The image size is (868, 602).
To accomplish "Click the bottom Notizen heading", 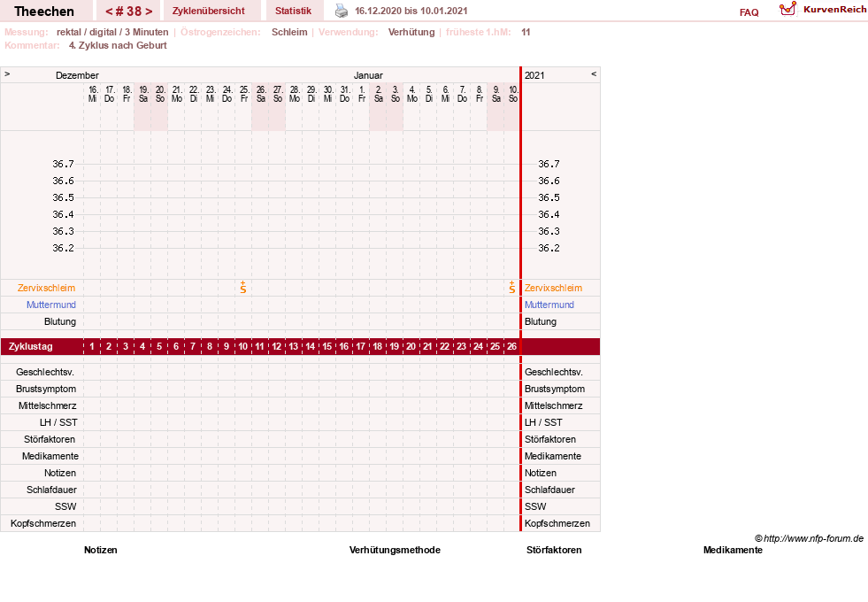I will click(101, 550).
